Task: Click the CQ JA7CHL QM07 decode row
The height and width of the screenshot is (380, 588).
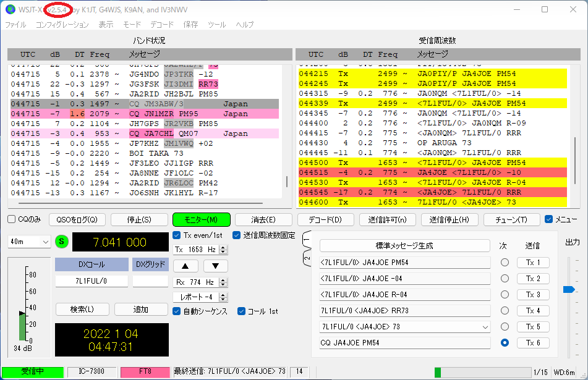Action: point(145,133)
